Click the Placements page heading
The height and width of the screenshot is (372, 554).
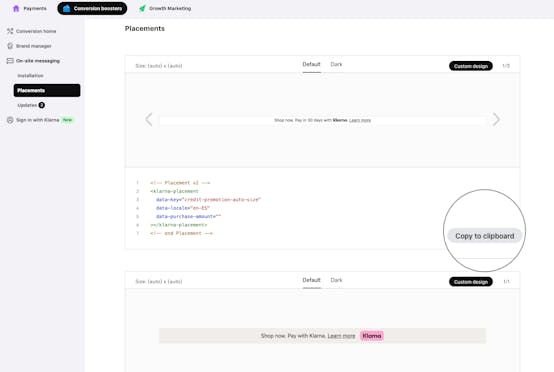145,29
